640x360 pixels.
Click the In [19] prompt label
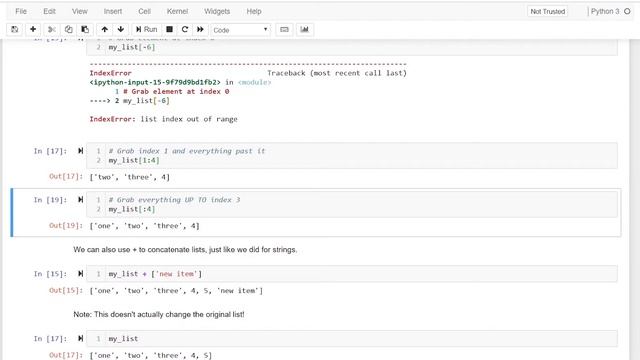click(50, 200)
